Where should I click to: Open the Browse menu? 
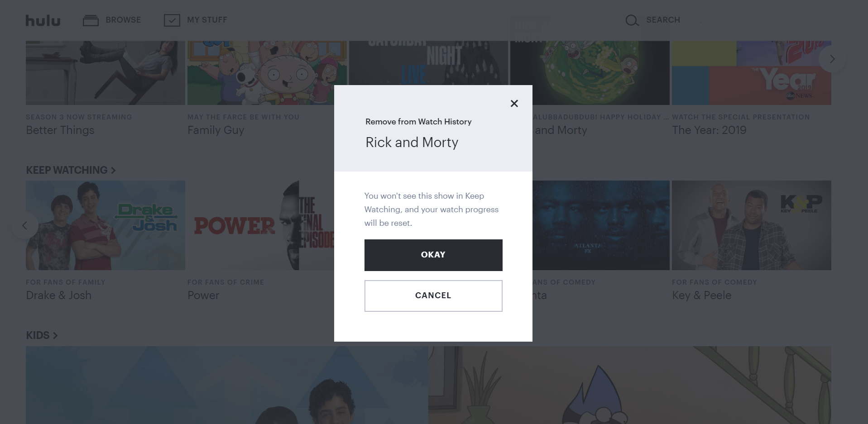coord(123,20)
